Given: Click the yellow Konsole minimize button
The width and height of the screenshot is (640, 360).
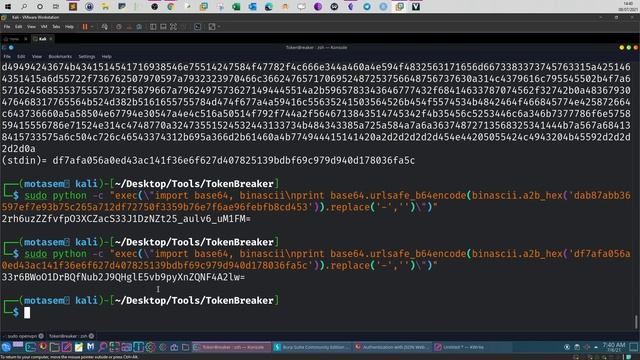Looking at the screenshot, I should click(x=622, y=48).
